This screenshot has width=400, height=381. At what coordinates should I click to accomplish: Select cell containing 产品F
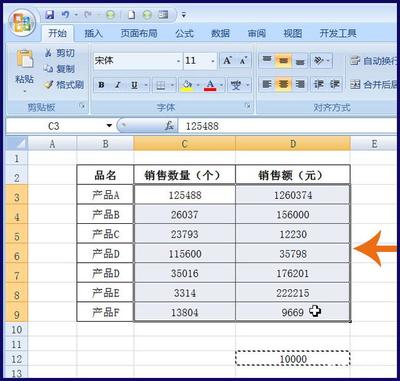pyautogui.click(x=105, y=312)
